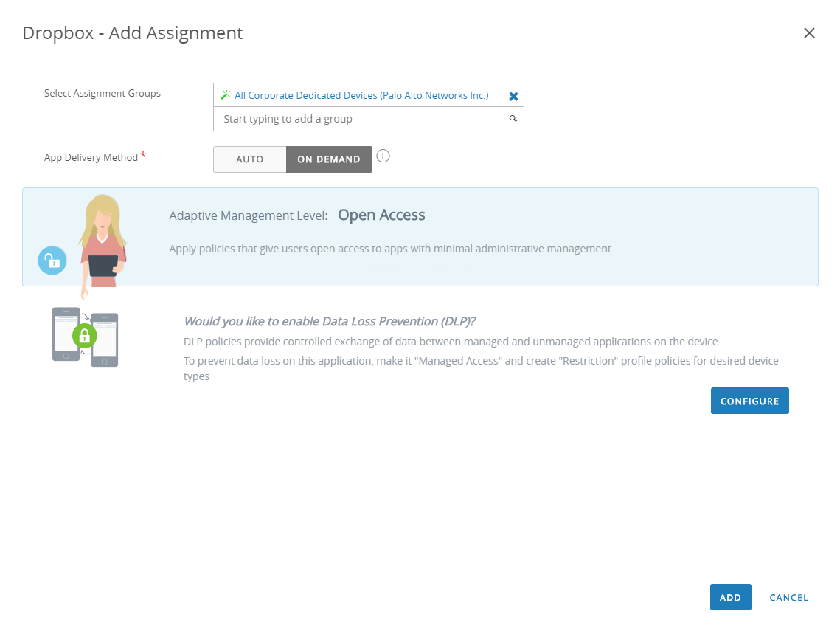Focus the 'Start typing to add a group' field
840x631 pixels.
tap(369, 119)
